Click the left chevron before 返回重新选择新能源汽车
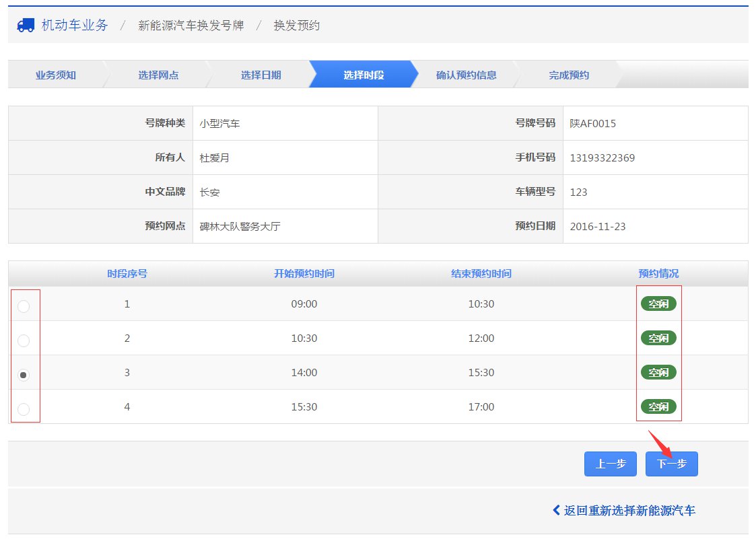 (x=556, y=510)
